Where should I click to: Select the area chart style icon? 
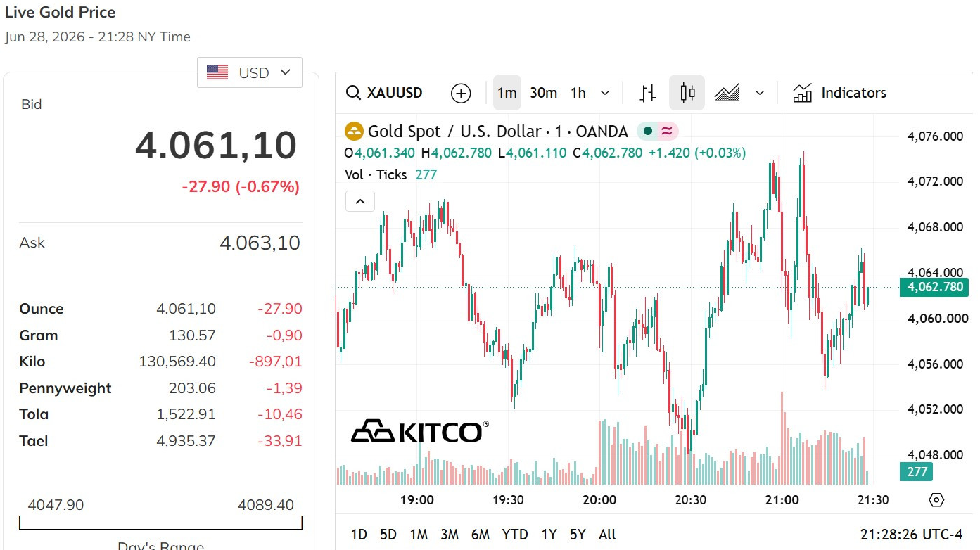click(727, 93)
